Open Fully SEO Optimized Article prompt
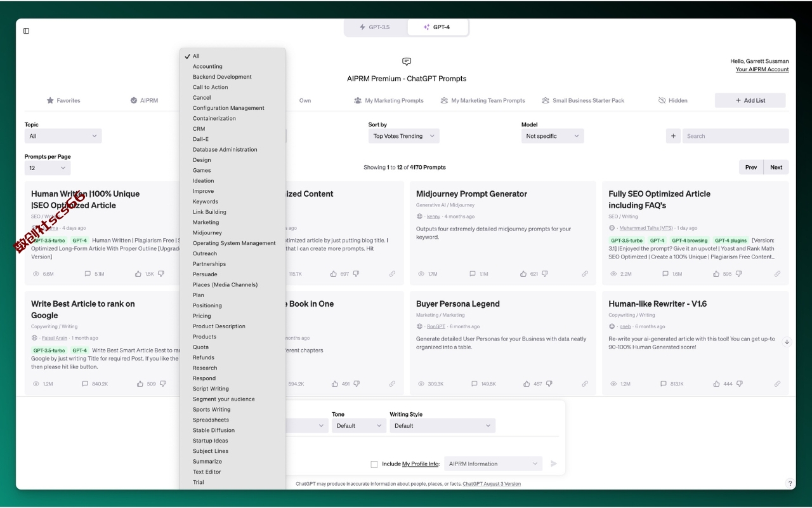 [x=659, y=199]
